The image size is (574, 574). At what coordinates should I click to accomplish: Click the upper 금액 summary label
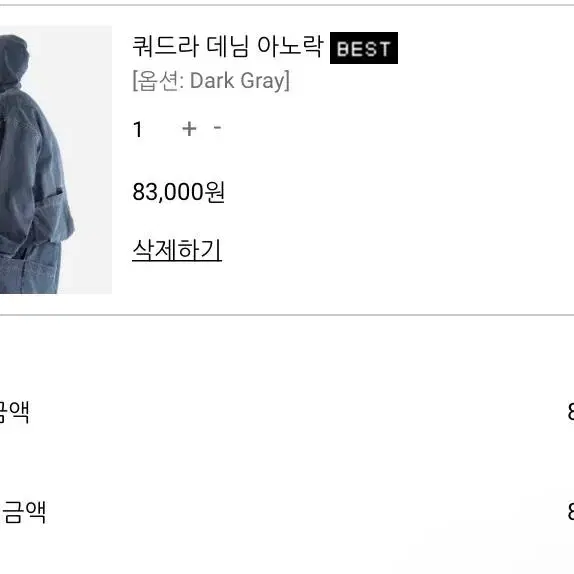pyautogui.click(x=14, y=412)
